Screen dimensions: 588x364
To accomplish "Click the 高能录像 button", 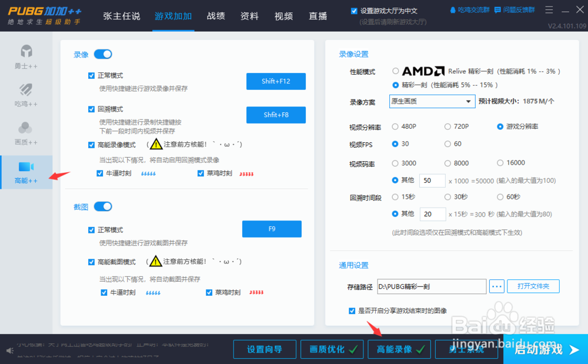I will tap(399, 349).
